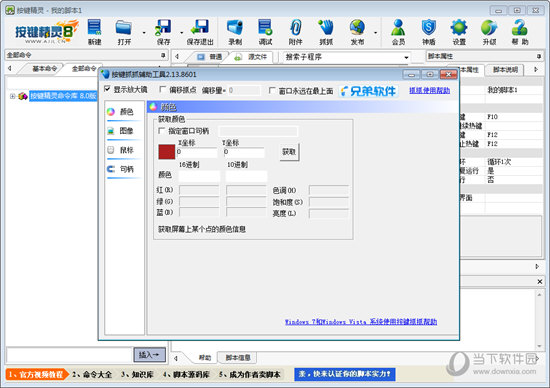
Task: Click the 发布 publish globe icon
Action: (x=357, y=32)
